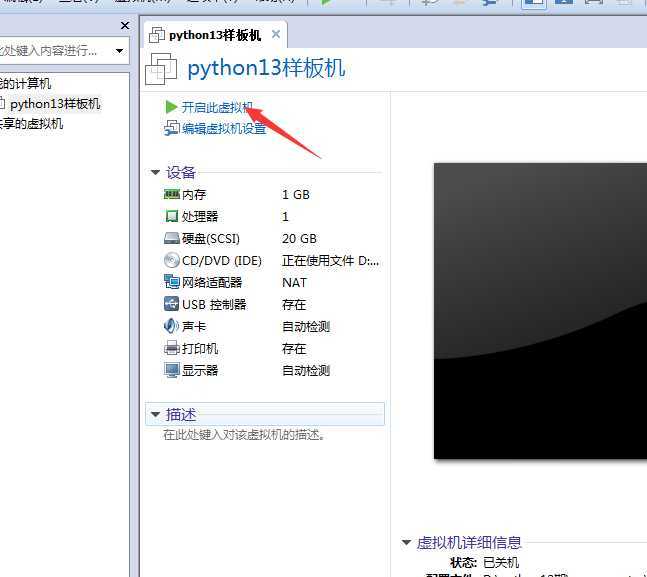Click the green play icon beside 开启此虚拟机
The width and height of the screenshot is (647, 577).
pyautogui.click(x=171, y=107)
